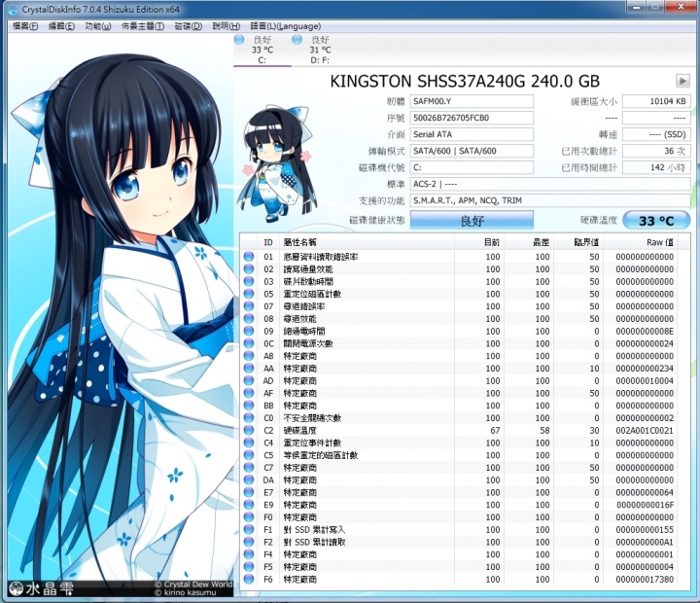Click the status icon of attribute 09
Viewport: 700px width, 603px height.
coord(249,332)
